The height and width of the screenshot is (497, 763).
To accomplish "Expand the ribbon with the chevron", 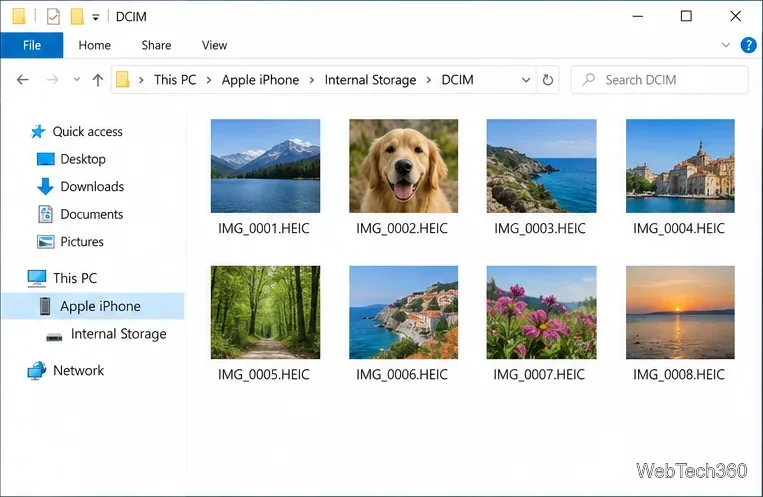I will (x=726, y=45).
